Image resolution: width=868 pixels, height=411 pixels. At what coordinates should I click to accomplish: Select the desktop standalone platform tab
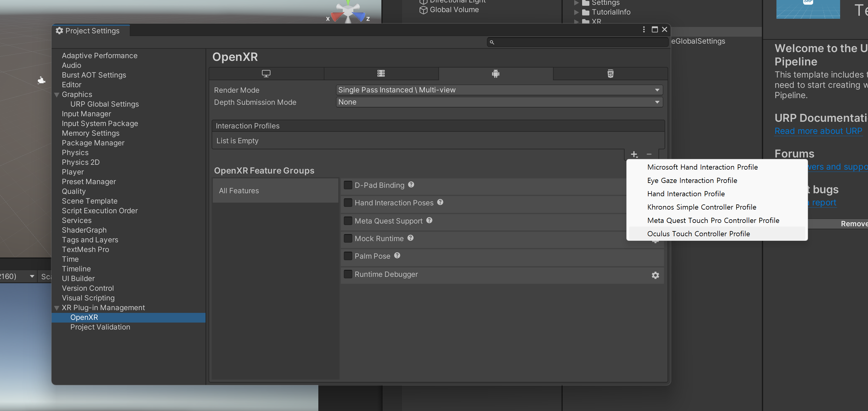click(x=266, y=73)
